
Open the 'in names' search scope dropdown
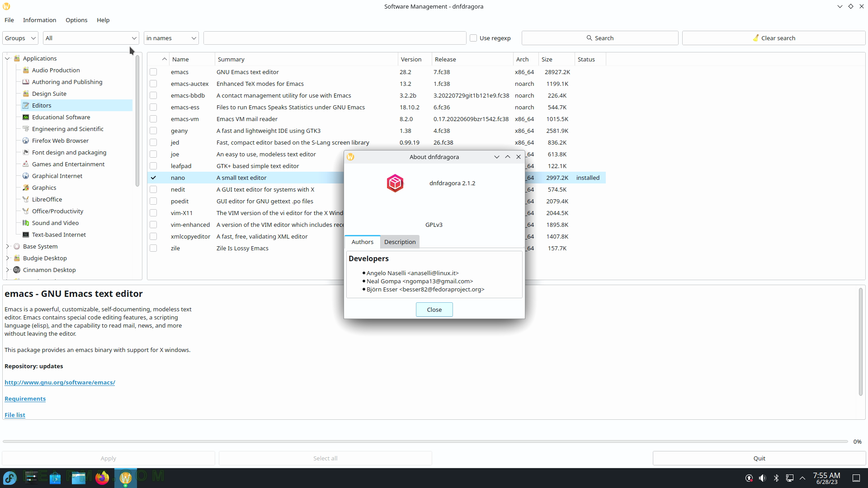tap(171, 38)
